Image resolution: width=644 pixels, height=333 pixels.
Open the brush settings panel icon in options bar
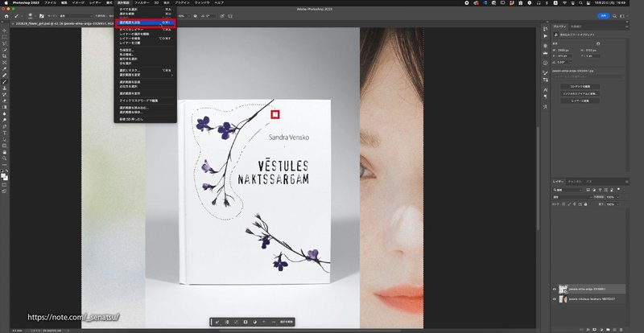[x=41, y=16]
